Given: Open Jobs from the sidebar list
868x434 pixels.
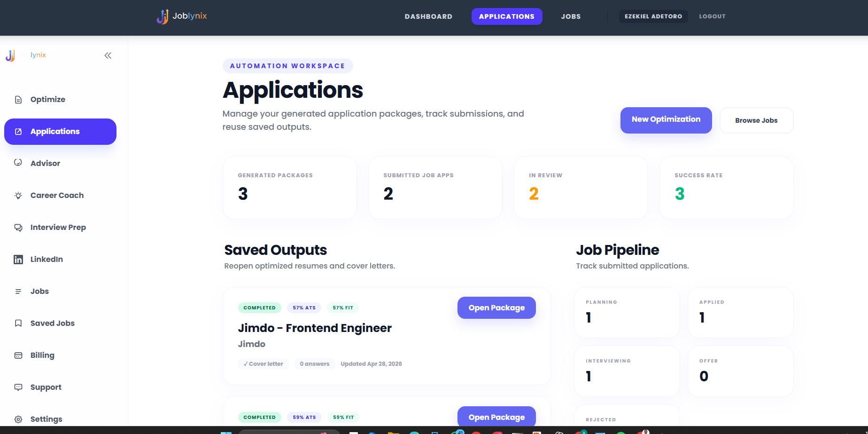Looking at the screenshot, I should click(x=39, y=291).
